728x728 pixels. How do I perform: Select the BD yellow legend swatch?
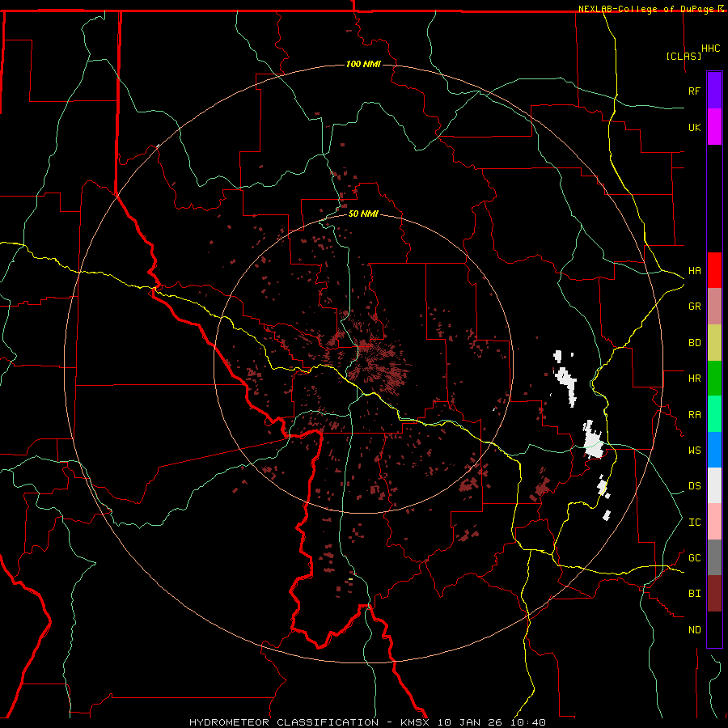point(714,342)
